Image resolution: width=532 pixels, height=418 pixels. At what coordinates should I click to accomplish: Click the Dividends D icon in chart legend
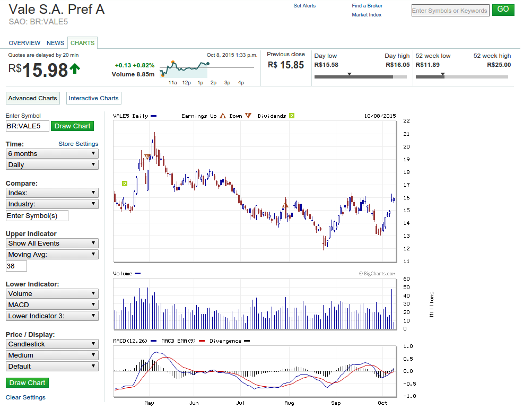point(292,116)
